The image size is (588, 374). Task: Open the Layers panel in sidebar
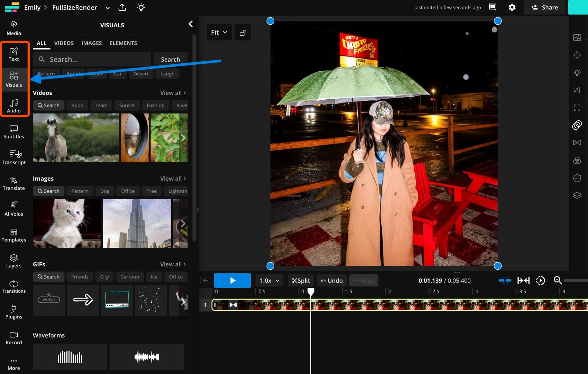(14, 261)
